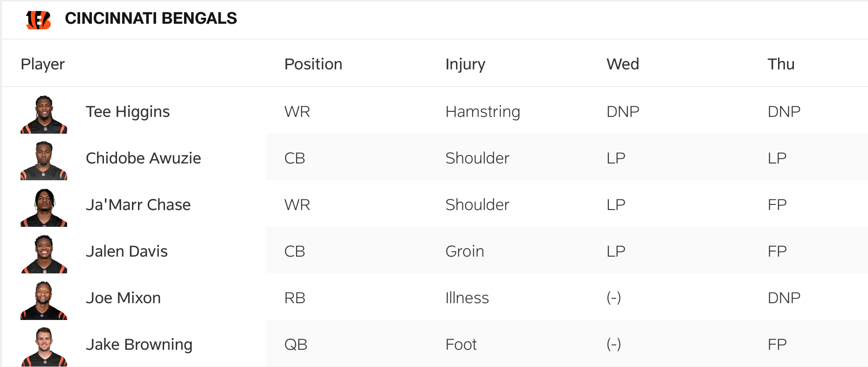The height and width of the screenshot is (367, 868).
Task: Click the Cincinnati Bengals team logo
Action: click(x=38, y=20)
